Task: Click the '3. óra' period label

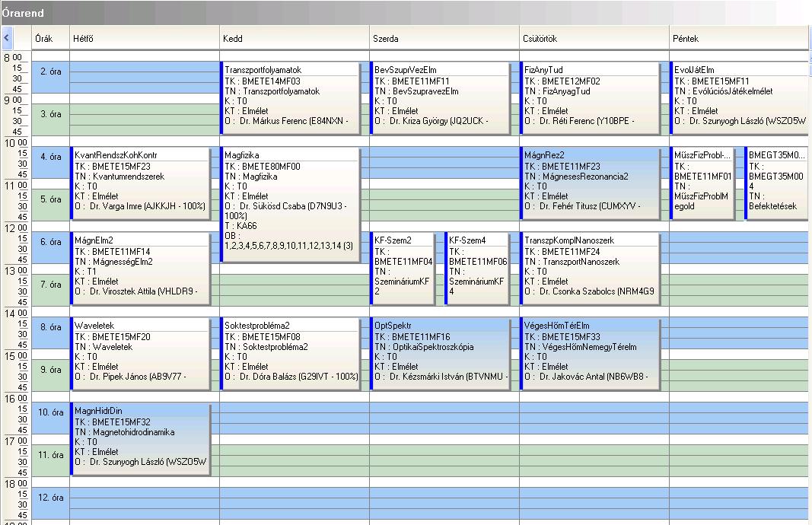Action: [x=51, y=114]
